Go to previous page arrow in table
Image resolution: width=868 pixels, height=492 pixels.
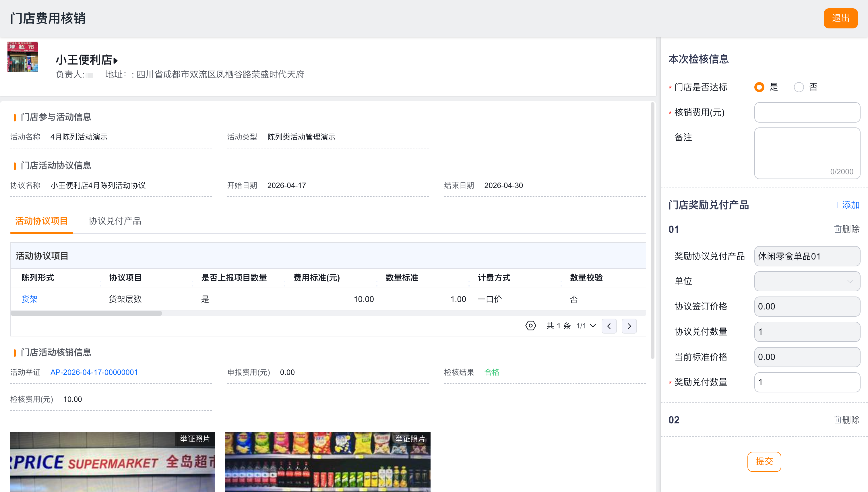[x=609, y=326]
